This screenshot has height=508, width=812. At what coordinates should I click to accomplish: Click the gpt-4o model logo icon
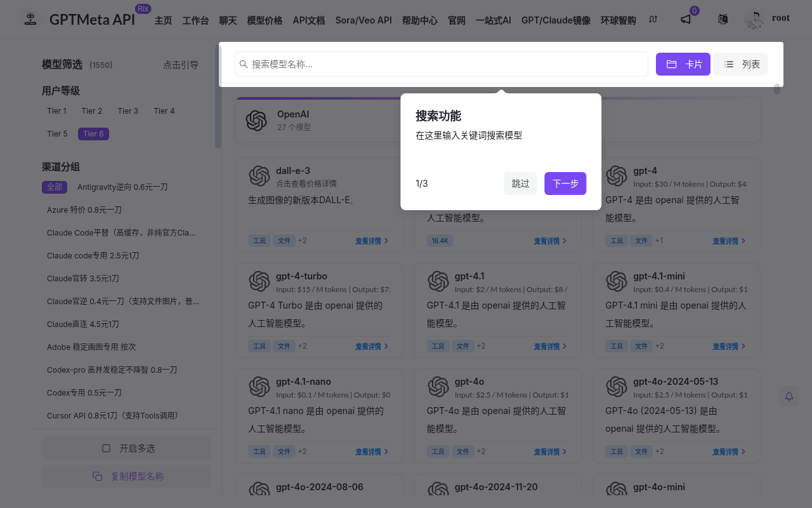(x=438, y=387)
